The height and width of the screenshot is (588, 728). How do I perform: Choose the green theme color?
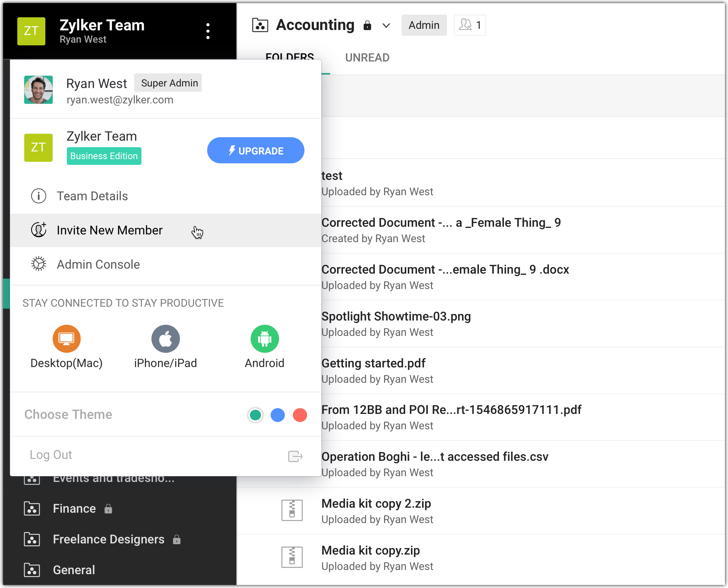point(256,415)
